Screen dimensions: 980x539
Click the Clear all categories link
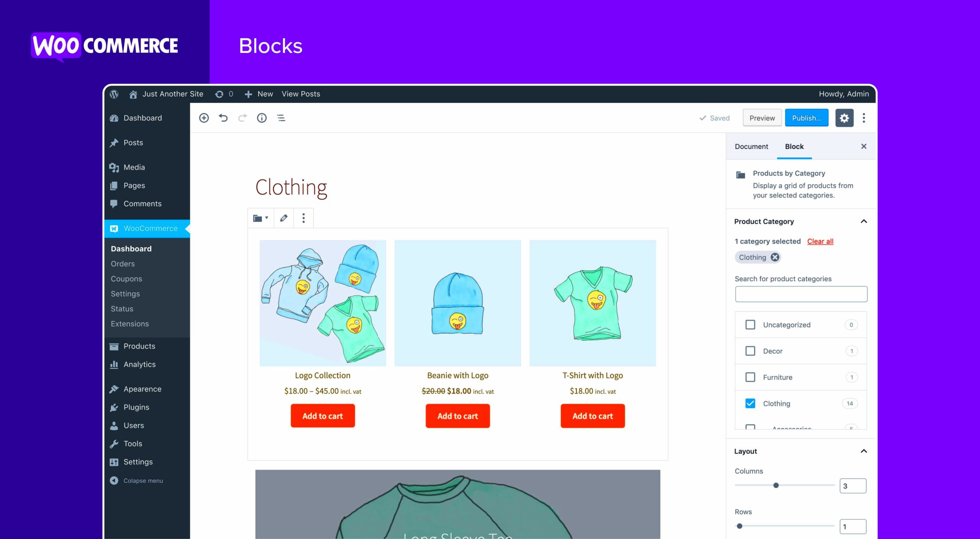[820, 241]
